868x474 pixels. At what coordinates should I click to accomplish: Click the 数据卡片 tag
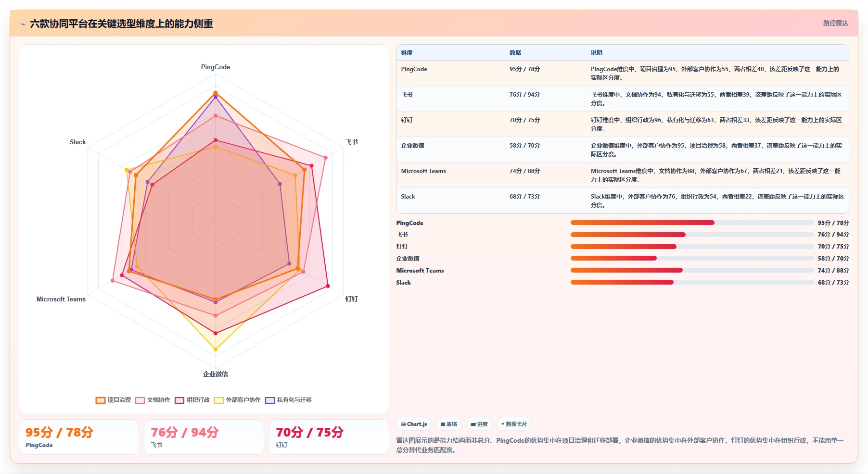pos(514,424)
